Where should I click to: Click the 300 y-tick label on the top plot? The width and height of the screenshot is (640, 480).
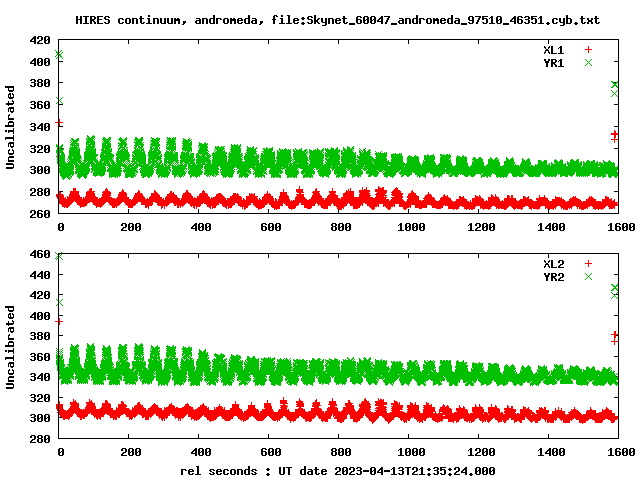click(40, 170)
